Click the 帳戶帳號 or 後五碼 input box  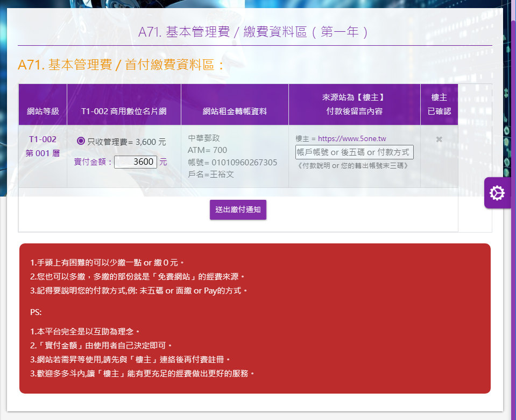coord(355,152)
